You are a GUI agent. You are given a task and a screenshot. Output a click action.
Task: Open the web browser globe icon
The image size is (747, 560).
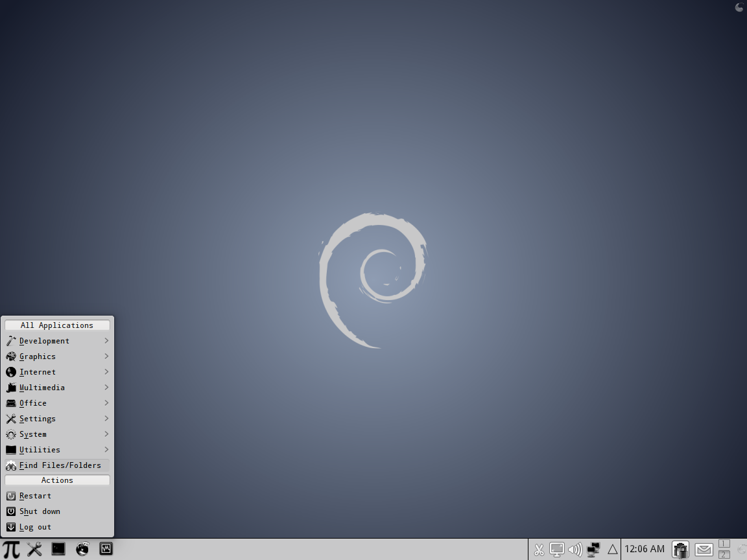click(82, 549)
